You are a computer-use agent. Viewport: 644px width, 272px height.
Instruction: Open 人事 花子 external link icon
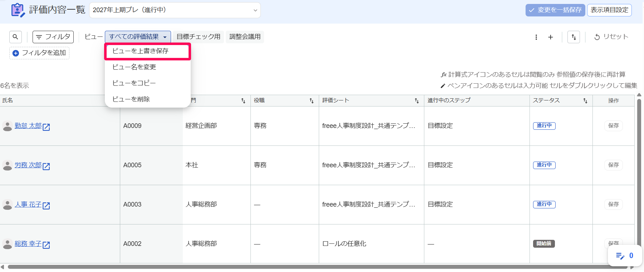pyautogui.click(x=46, y=205)
